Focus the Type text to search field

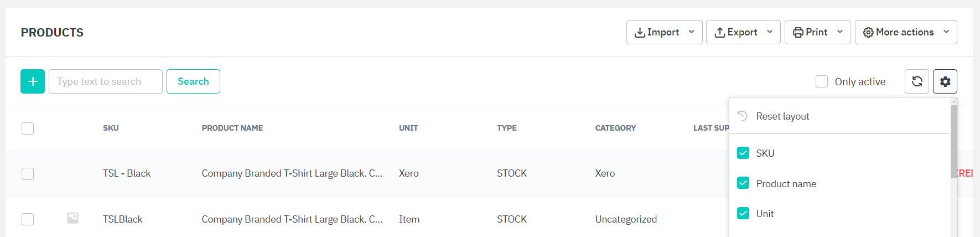tap(106, 81)
